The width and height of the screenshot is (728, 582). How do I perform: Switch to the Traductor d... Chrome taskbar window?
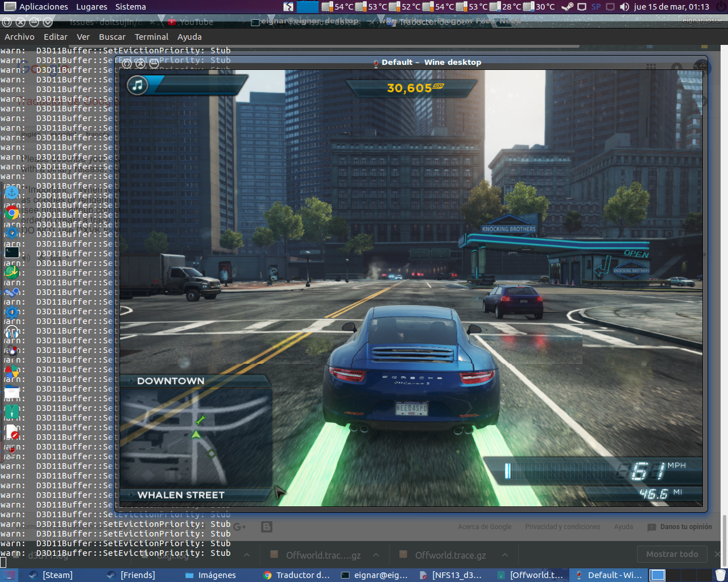click(x=297, y=575)
